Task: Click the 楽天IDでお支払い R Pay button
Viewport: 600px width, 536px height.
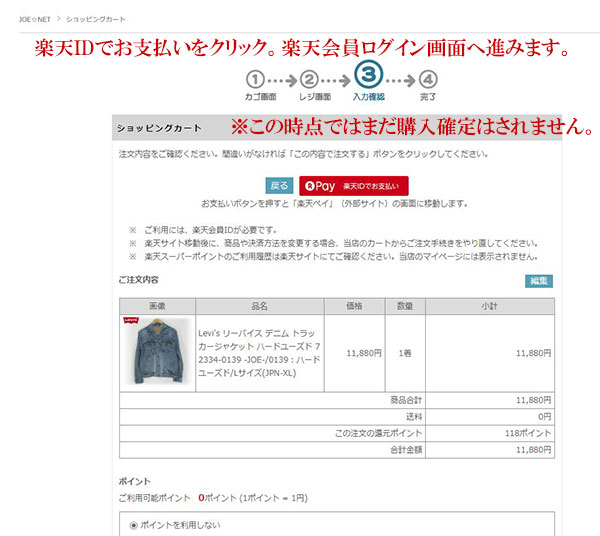Action: [x=354, y=186]
